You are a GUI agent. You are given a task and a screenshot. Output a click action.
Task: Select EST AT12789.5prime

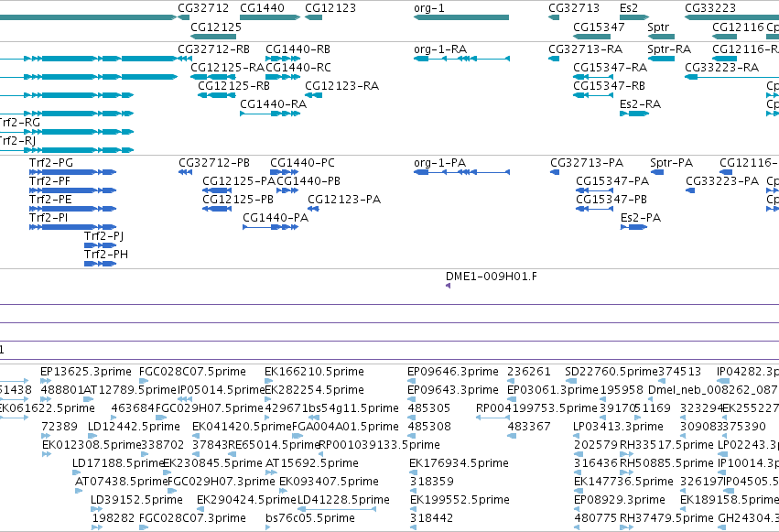(x=130, y=390)
